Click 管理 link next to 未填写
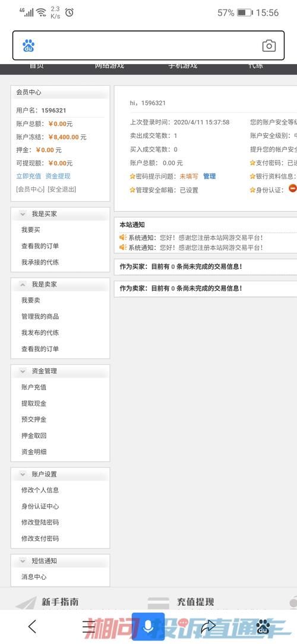 coord(210,176)
